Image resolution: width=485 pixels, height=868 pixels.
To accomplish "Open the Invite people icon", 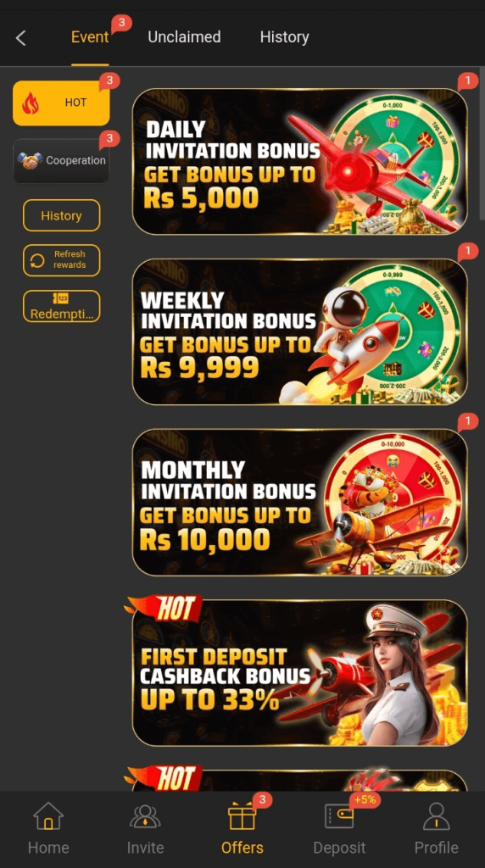I will coord(145,816).
